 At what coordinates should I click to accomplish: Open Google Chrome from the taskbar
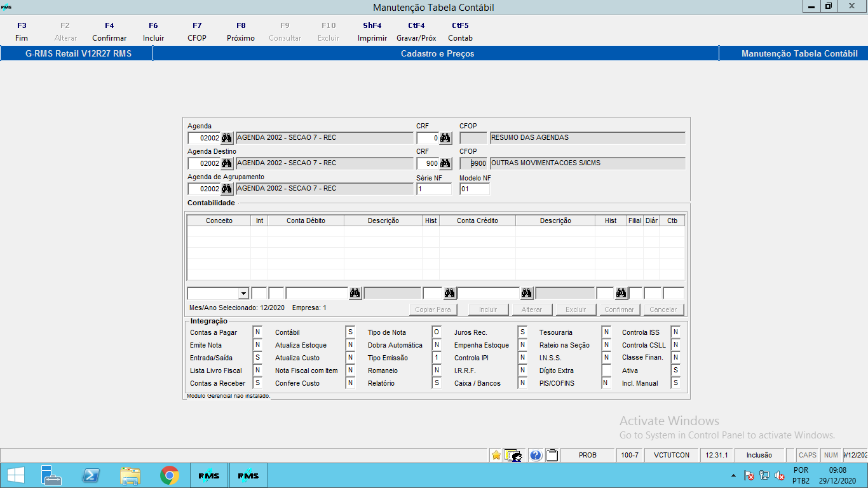(170, 475)
